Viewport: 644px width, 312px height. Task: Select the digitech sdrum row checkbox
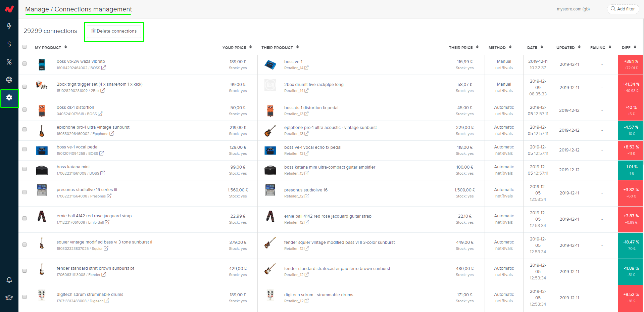click(x=24, y=297)
